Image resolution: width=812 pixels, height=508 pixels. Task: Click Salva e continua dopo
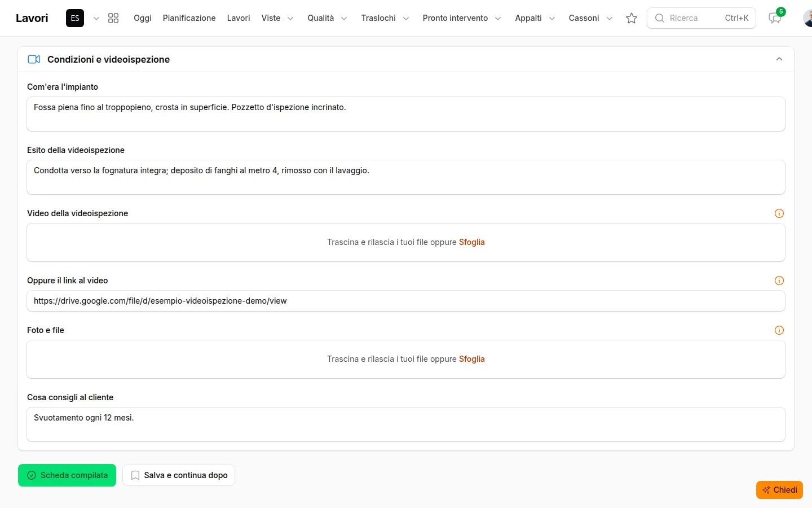coord(179,475)
